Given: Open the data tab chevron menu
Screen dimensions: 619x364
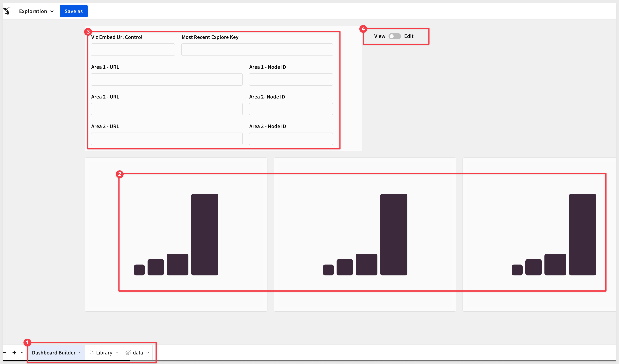Looking at the screenshot, I should click(148, 353).
